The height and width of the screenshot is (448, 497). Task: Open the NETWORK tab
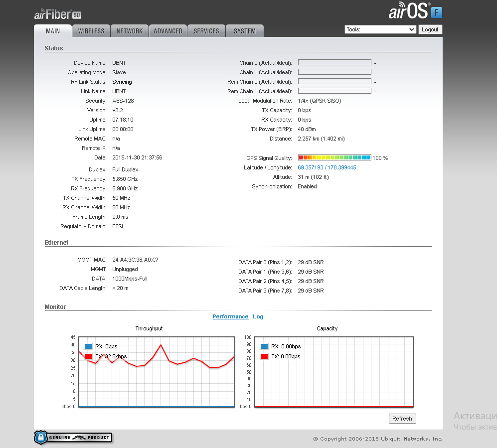(x=130, y=31)
